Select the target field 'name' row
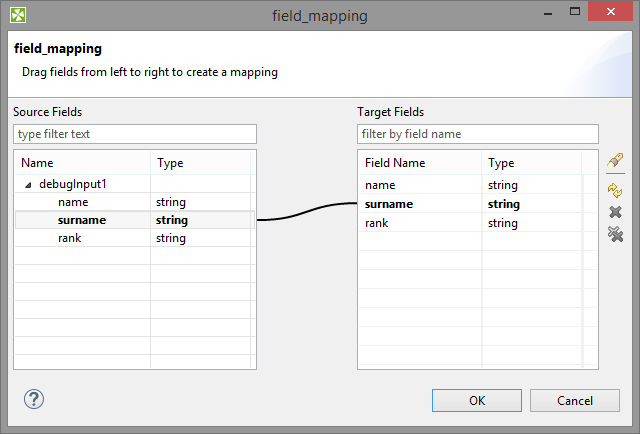 380,185
